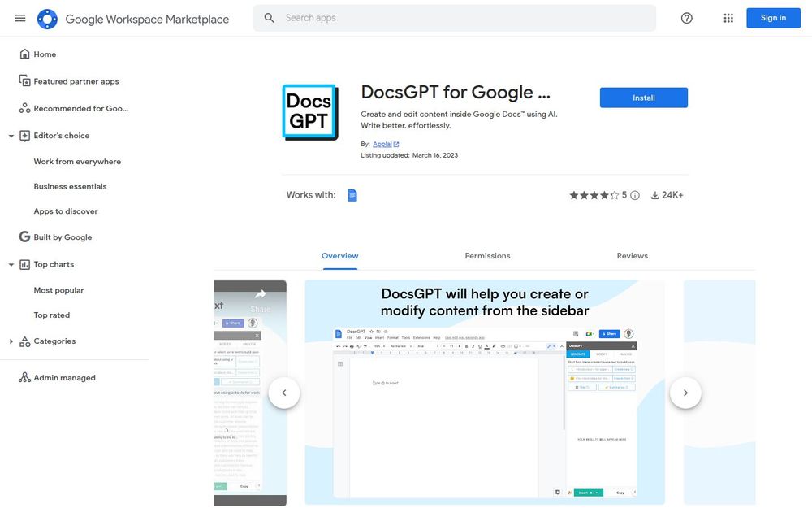Switch to the Reviews tab
This screenshot has height=508, width=812.
(x=633, y=256)
